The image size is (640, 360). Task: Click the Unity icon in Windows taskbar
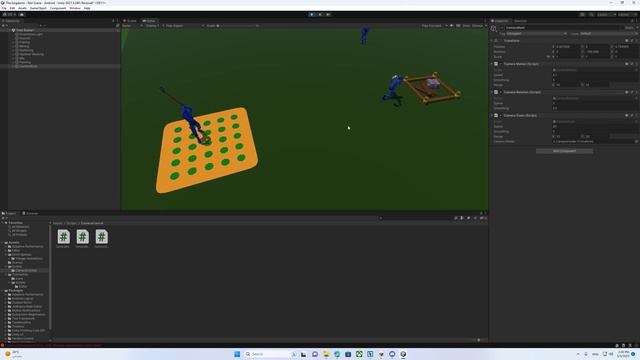(403, 354)
